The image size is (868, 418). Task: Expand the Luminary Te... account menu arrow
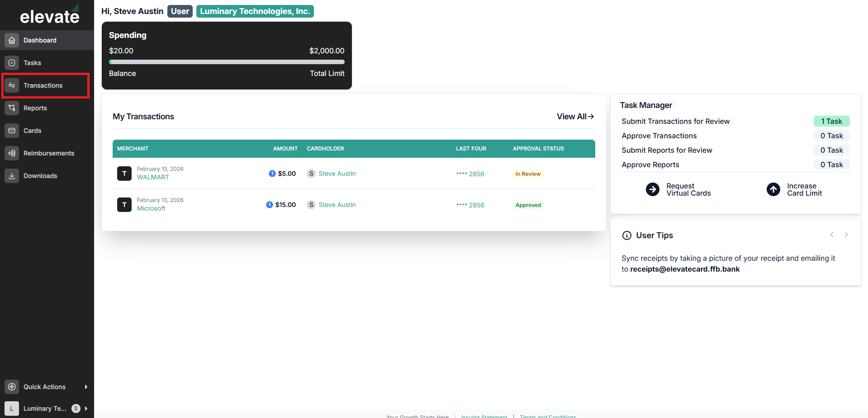(x=86, y=409)
